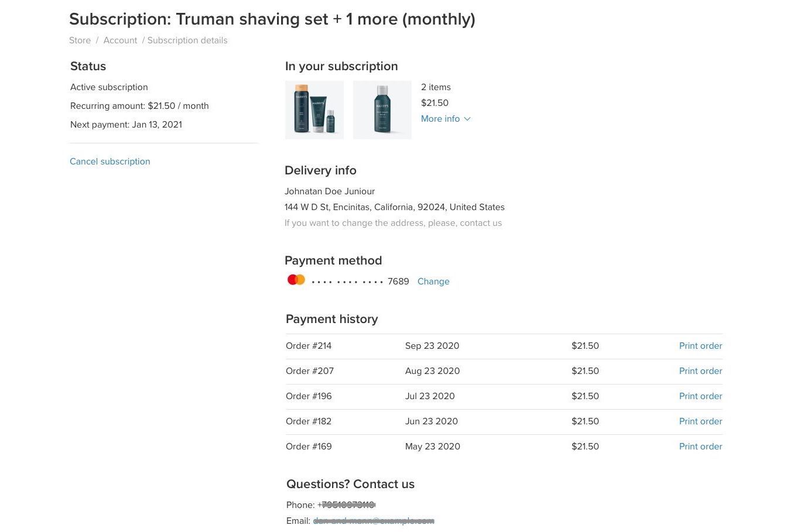
Task: Print order #214
Action: point(700,345)
